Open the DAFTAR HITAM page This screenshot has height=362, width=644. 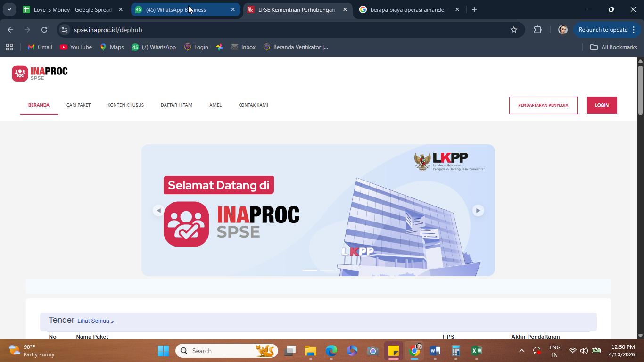tap(176, 105)
